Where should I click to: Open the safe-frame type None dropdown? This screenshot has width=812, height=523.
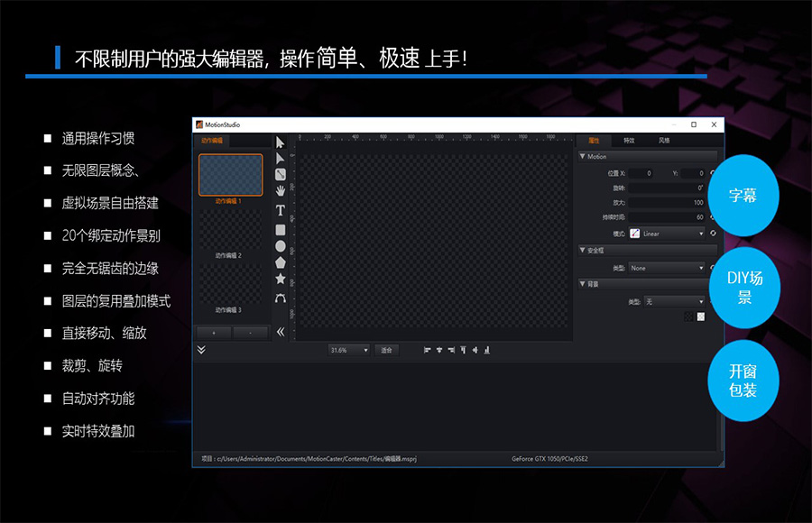(x=667, y=268)
